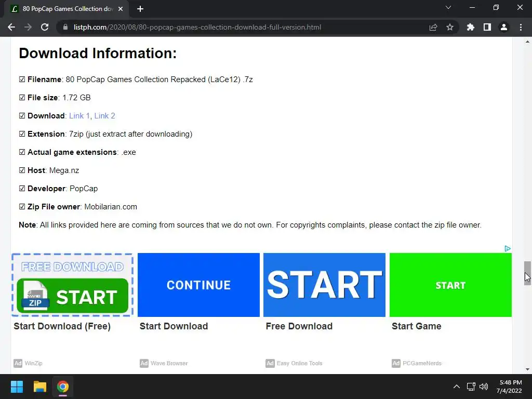Open File Explorer from the taskbar

(39, 387)
